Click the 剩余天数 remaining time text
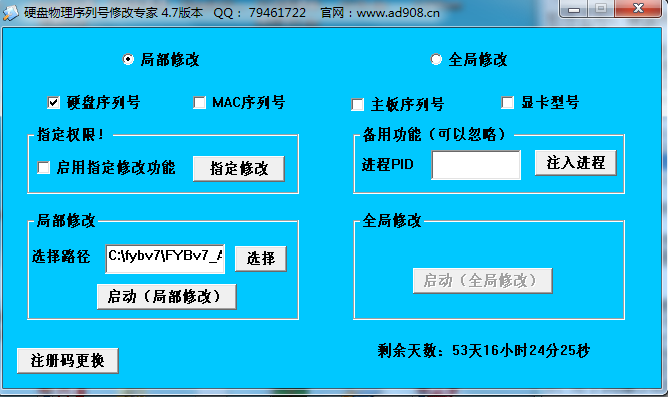The height and width of the screenshot is (397, 668). point(484,351)
